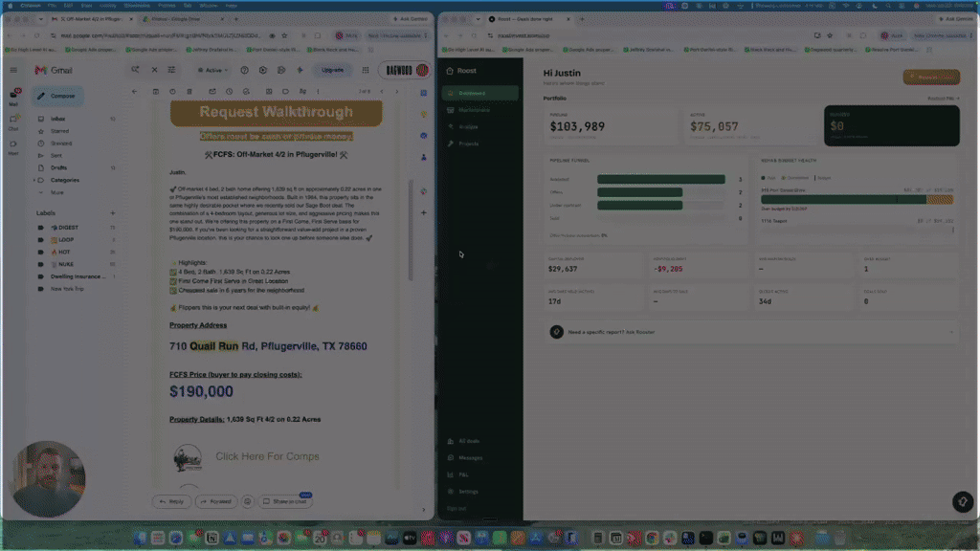Click Upgrade button in Gmail header
This screenshot has width=980, height=551.
coord(332,70)
